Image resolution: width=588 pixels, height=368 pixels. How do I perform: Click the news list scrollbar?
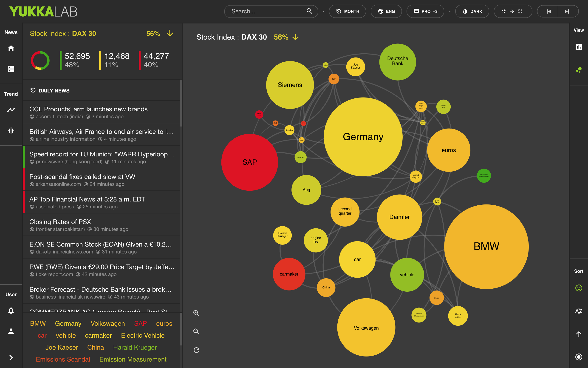tap(181, 103)
